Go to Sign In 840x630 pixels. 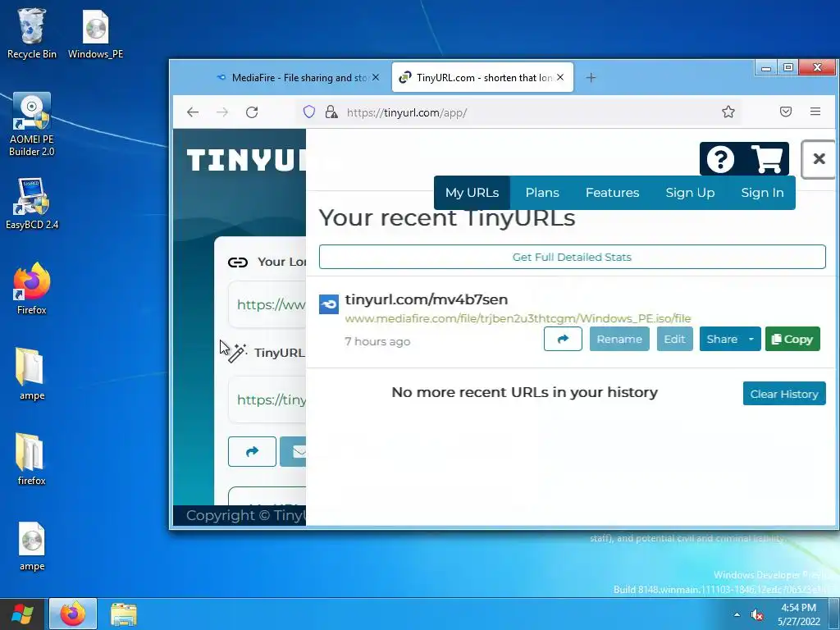(762, 192)
